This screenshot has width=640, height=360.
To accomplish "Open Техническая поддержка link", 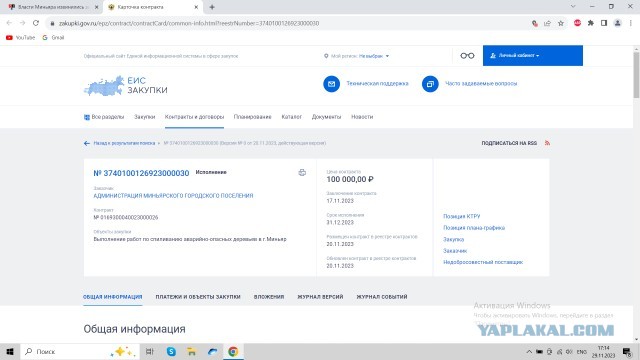I will pyautogui.click(x=377, y=84).
